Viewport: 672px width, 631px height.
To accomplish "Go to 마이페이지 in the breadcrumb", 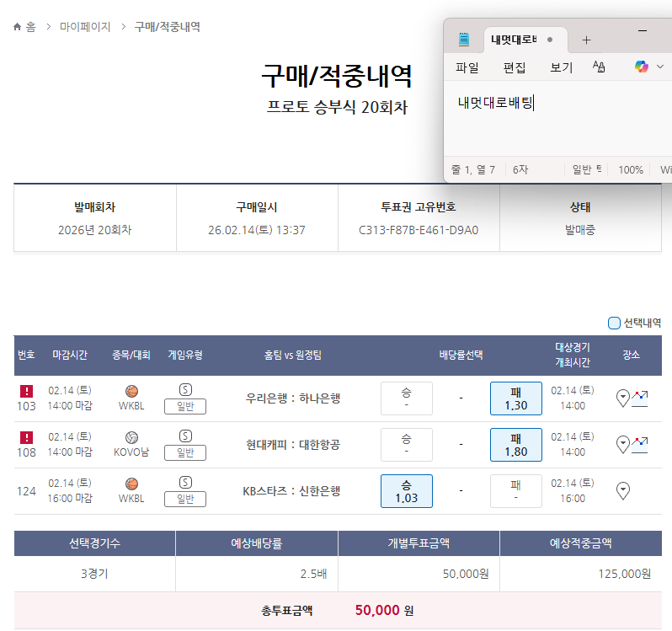I will click(x=85, y=27).
